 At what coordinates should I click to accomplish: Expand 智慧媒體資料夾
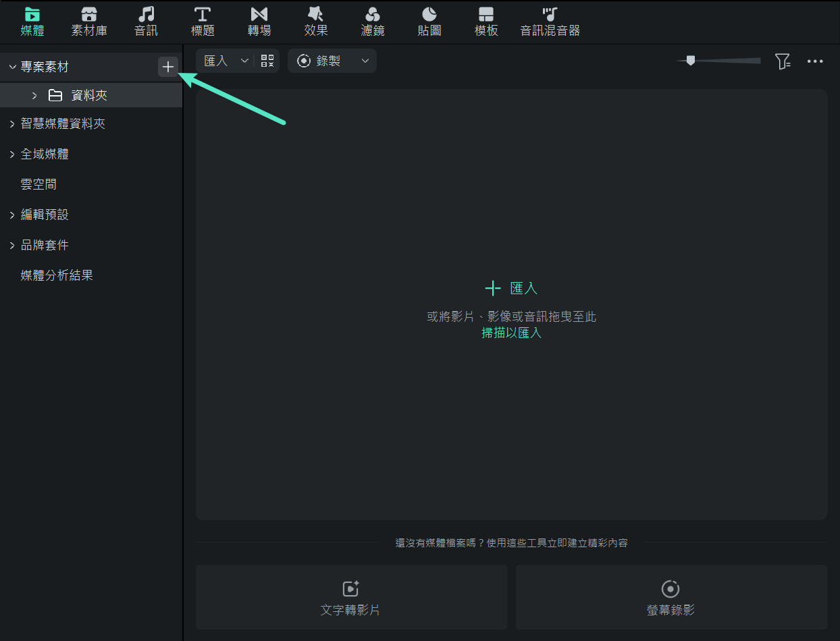[x=12, y=124]
